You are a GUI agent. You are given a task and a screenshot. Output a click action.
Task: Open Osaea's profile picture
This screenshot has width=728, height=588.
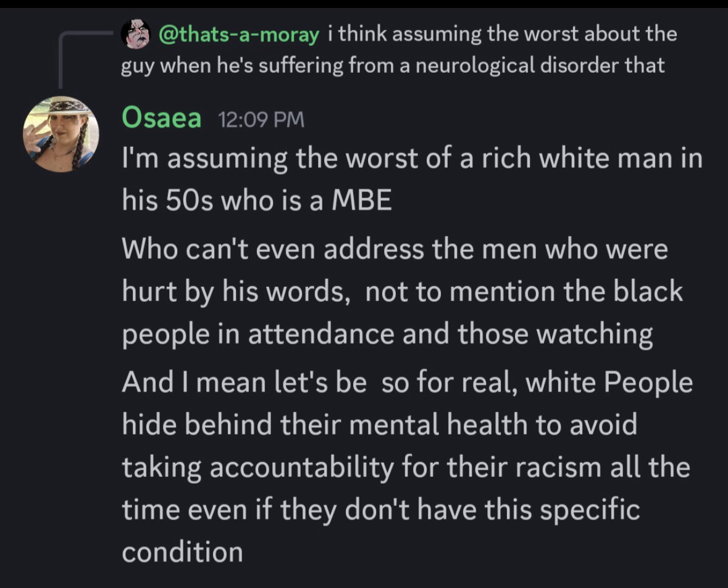click(61, 135)
